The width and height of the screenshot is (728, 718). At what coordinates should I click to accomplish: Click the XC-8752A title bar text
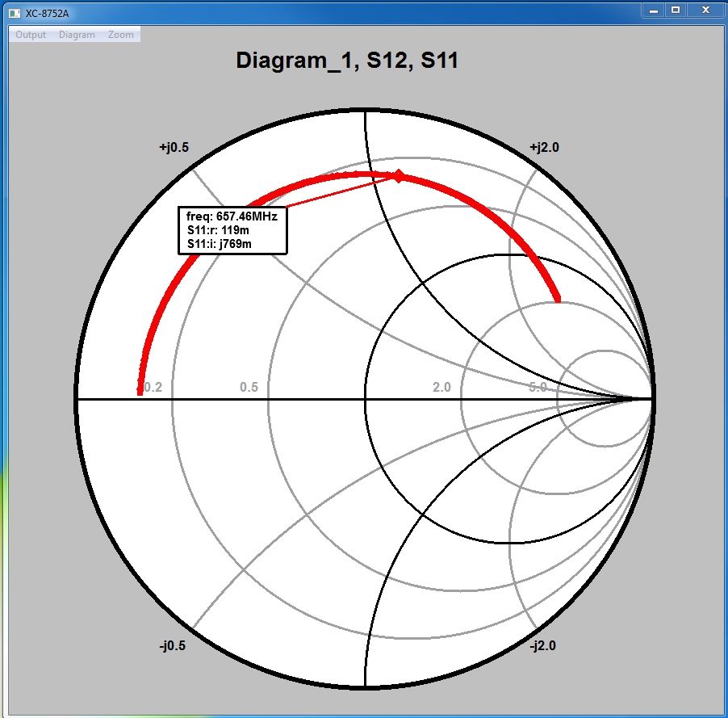(x=47, y=14)
